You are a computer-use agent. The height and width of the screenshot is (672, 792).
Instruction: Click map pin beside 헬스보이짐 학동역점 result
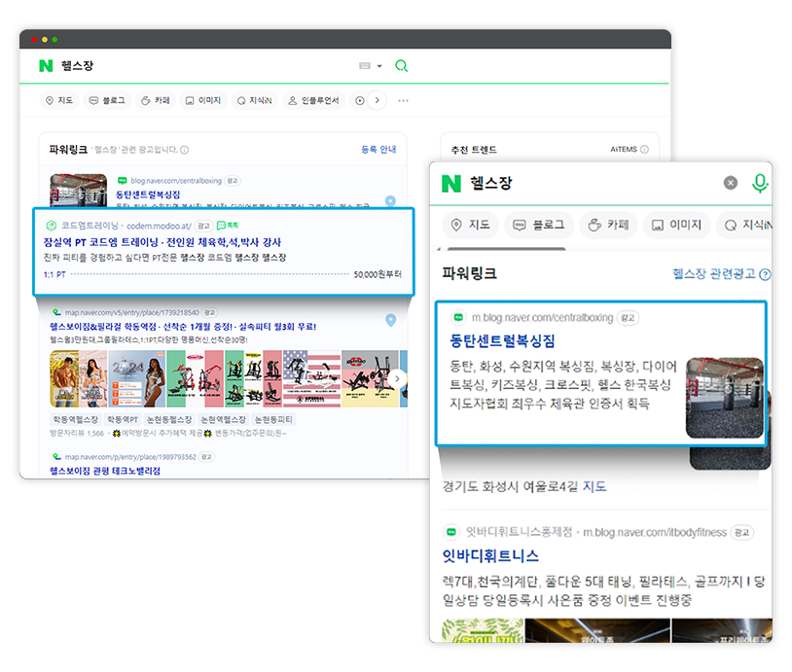click(x=391, y=320)
